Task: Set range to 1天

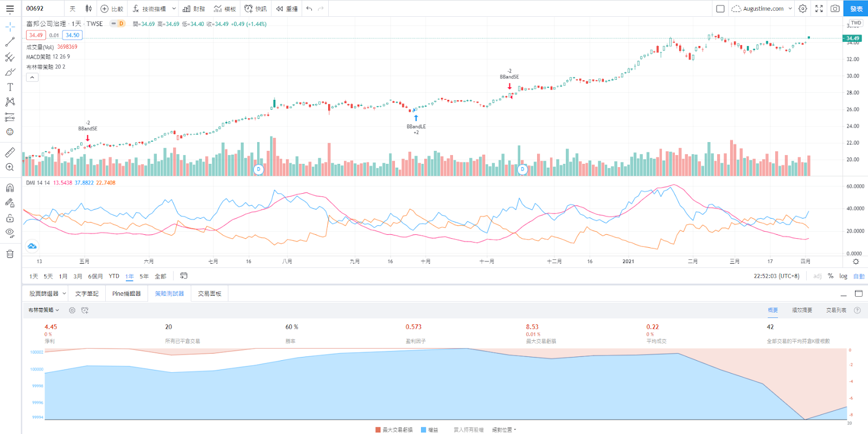Action: [x=34, y=277]
